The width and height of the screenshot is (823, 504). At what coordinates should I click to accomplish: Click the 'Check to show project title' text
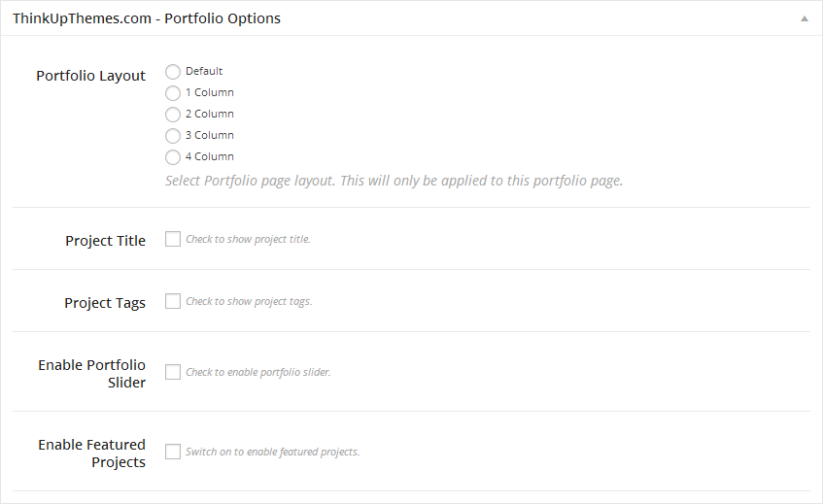248,239
